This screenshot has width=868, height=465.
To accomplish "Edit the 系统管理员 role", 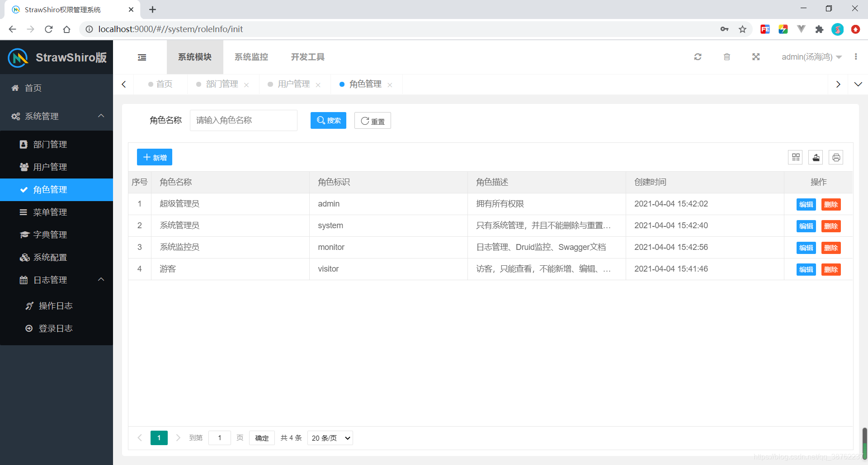I will [806, 226].
